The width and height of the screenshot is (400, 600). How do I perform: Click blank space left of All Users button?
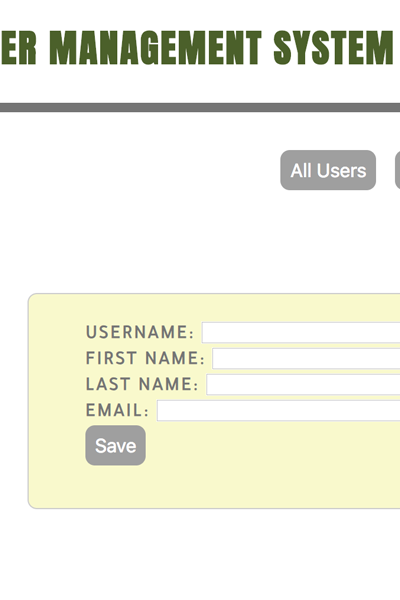(140, 170)
